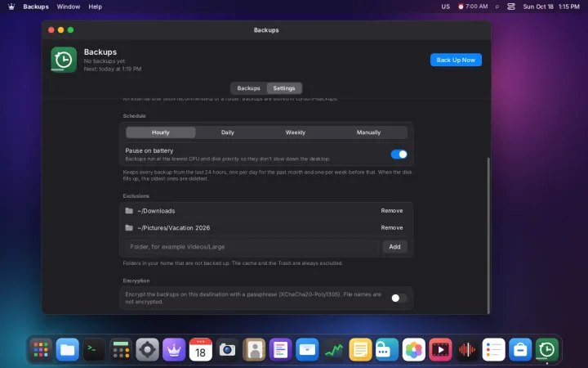Click the Pause on battery label
This screenshot has width=588, height=368.
[x=149, y=150]
